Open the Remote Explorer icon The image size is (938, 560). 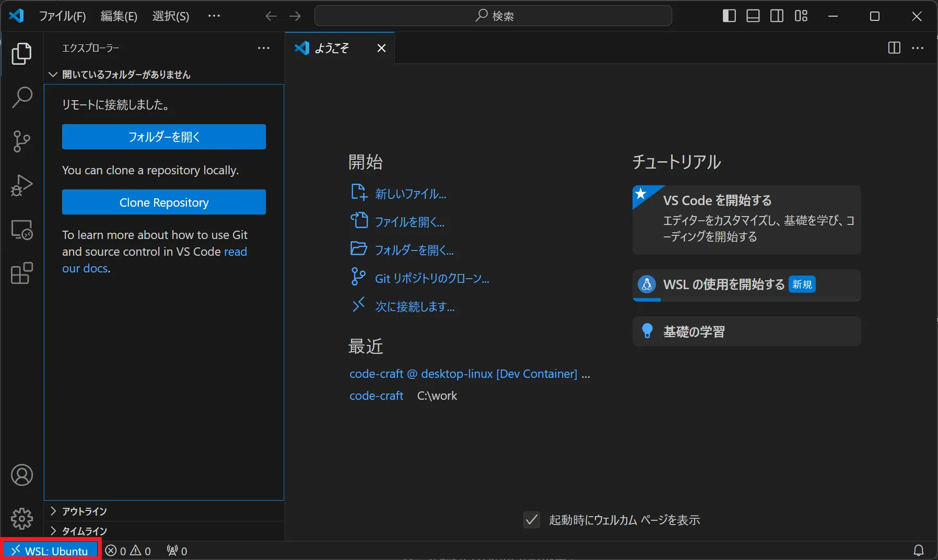click(21, 230)
